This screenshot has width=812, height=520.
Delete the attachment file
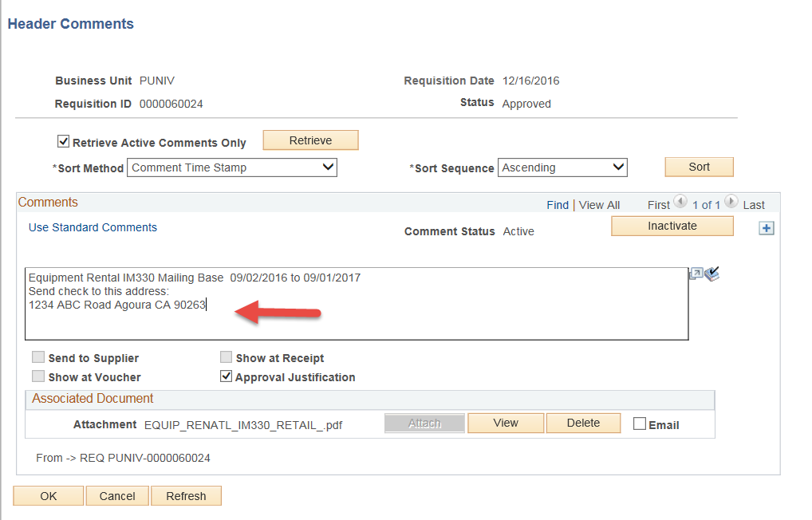click(x=583, y=423)
